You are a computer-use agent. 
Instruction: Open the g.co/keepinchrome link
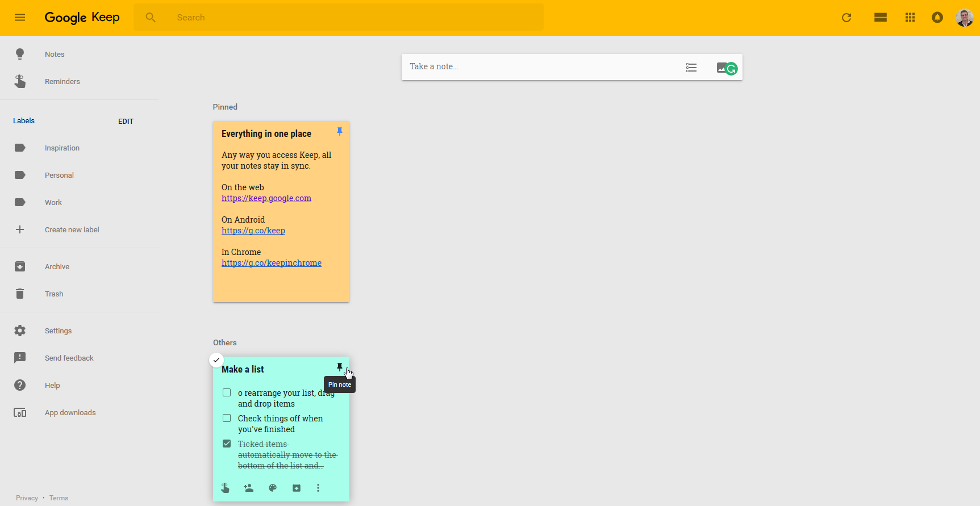[x=272, y=263]
